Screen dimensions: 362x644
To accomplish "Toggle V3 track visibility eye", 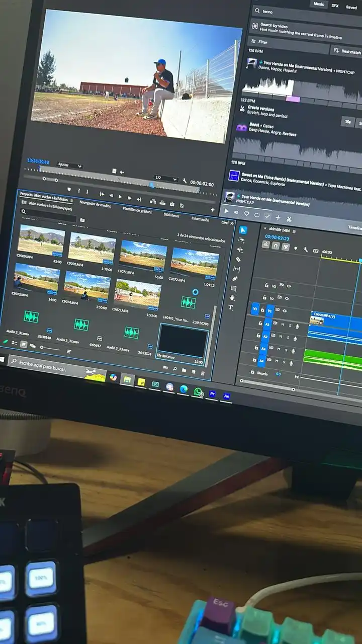I will tap(289, 286).
